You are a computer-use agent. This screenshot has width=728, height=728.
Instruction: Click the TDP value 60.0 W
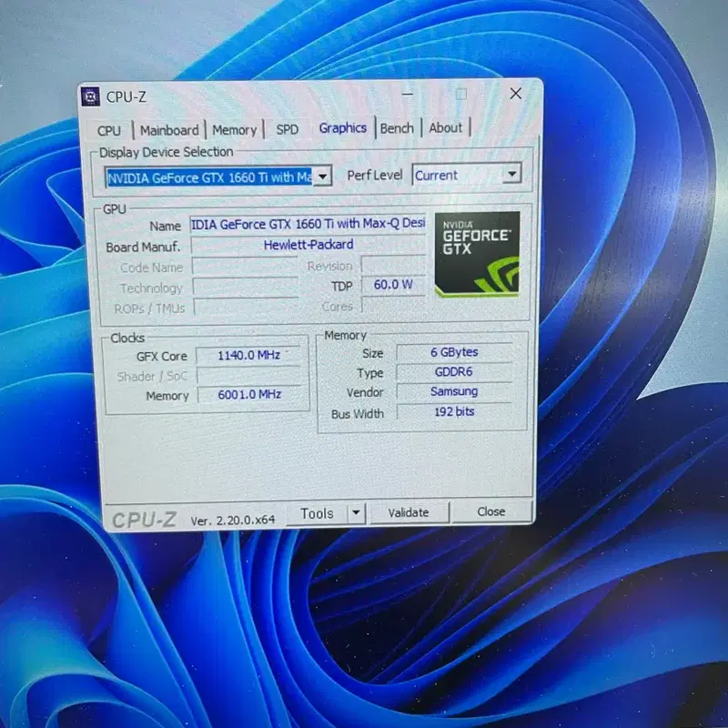393,285
